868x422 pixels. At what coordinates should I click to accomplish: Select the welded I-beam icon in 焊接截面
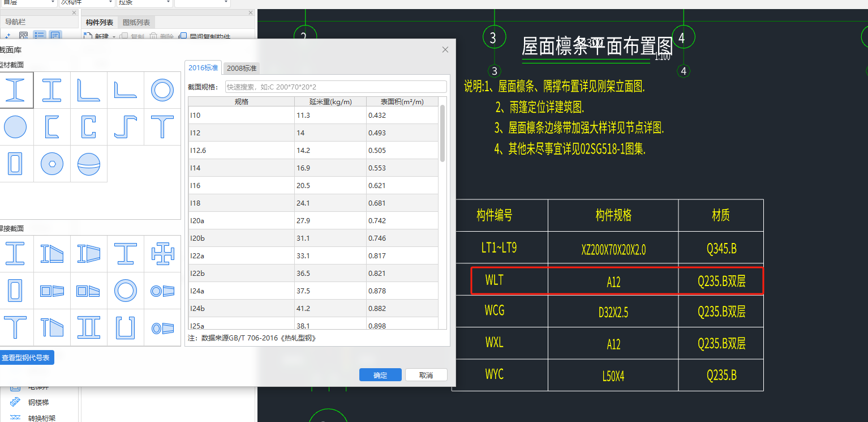click(x=15, y=254)
